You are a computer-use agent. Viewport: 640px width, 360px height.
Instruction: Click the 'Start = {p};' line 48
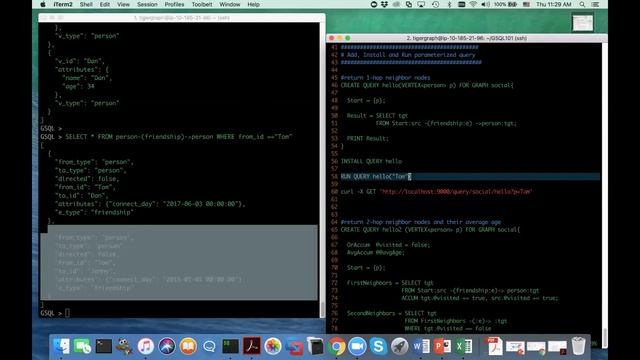[366, 100]
